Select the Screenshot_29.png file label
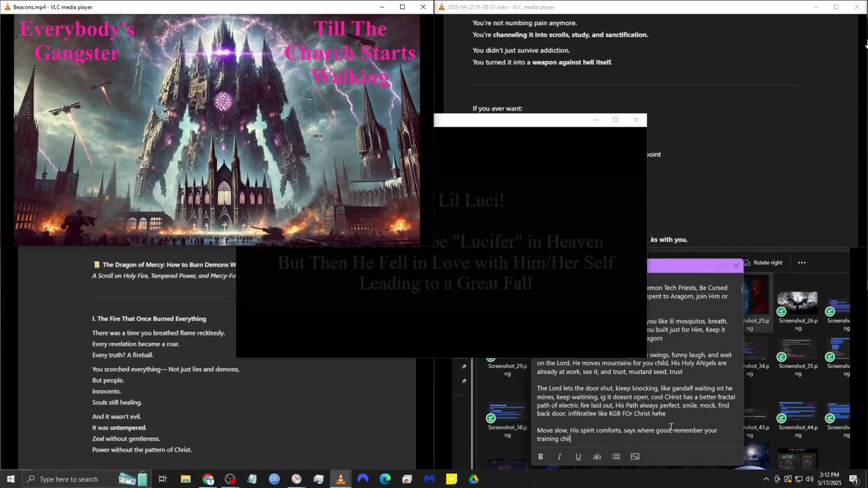Viewport: 868px width, 488px height. pos(507,370)
